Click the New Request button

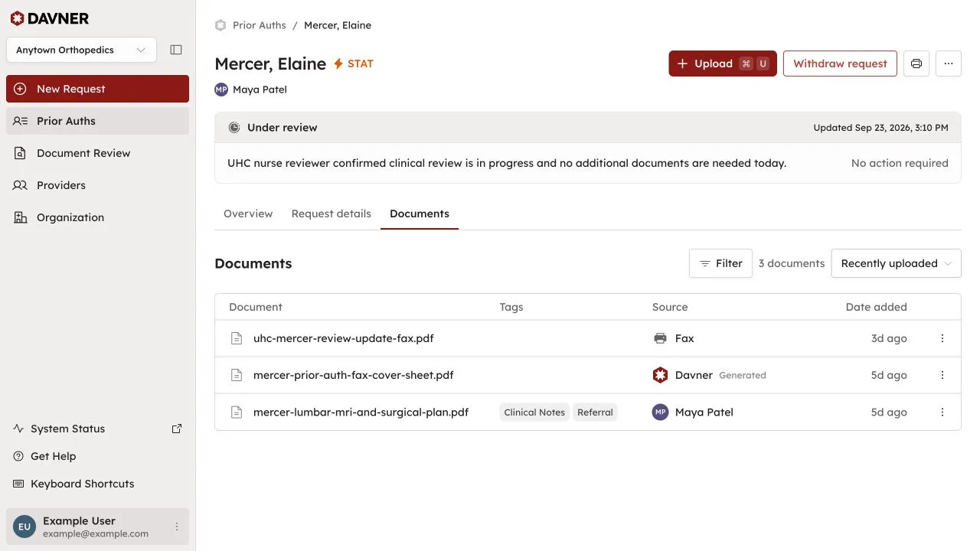point(97,89)
